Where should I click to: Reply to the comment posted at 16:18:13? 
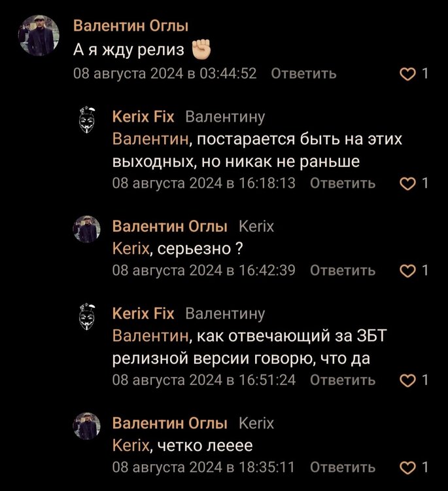(x=343, y=183)
